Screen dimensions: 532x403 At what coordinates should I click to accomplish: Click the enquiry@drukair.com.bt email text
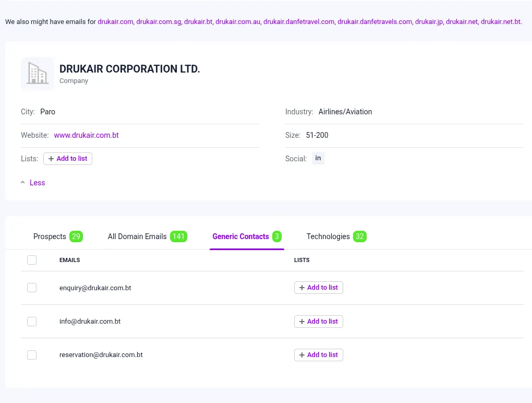pyautogui.click(x=95, y=288)
